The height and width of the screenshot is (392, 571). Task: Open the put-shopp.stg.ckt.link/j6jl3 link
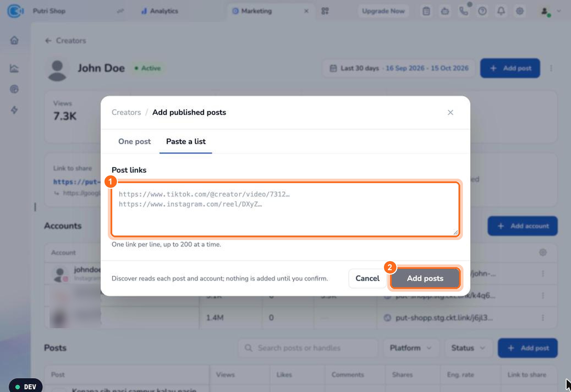pos(444,318)
